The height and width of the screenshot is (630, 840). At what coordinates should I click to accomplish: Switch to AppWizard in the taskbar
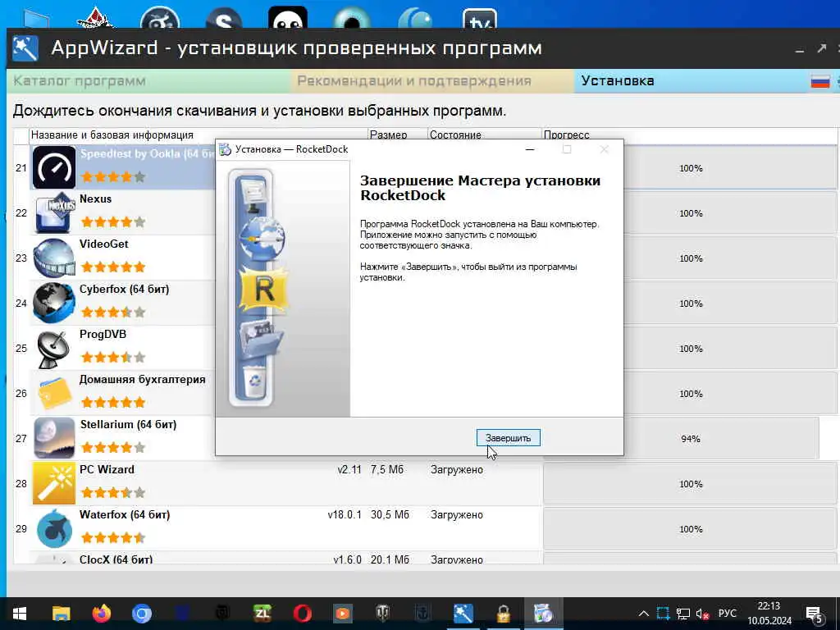463,614
